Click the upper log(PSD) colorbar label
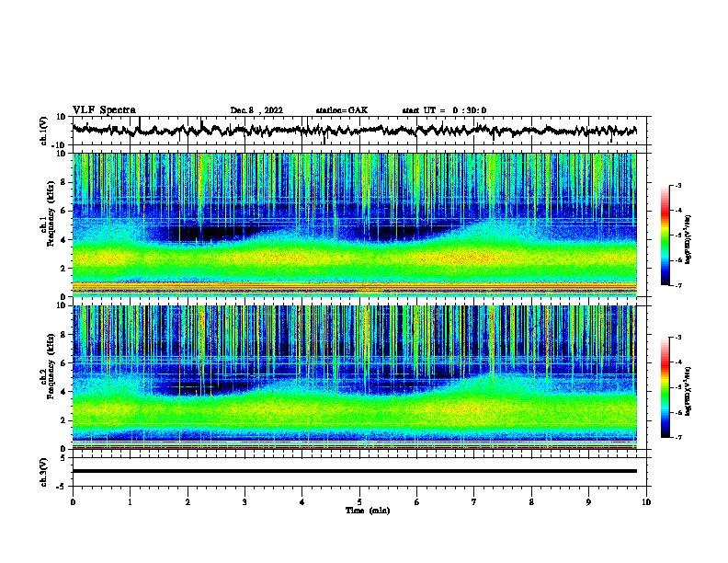 click(688, 239)
